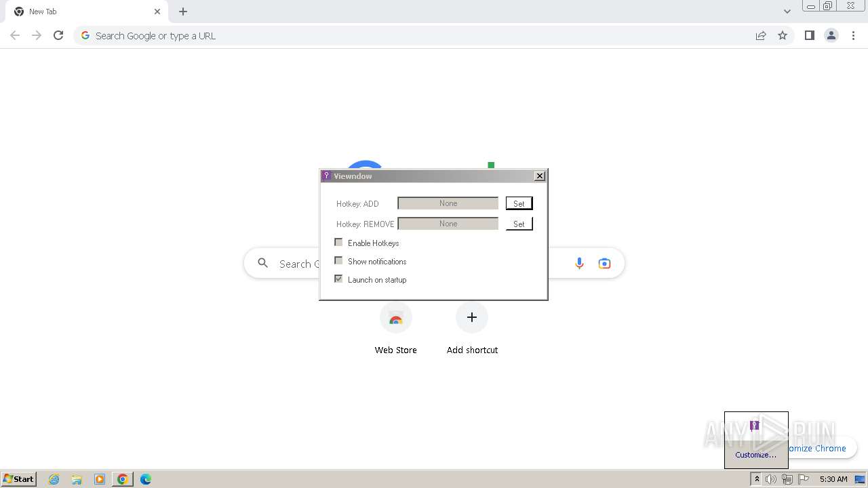The image size is (868, 488).
Task: Click Set button for Hotkey ADD
Action: tap(519, 203)
